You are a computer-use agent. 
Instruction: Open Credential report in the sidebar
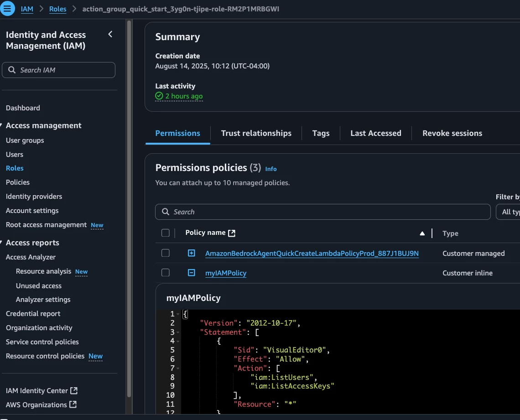pos(33,314)
